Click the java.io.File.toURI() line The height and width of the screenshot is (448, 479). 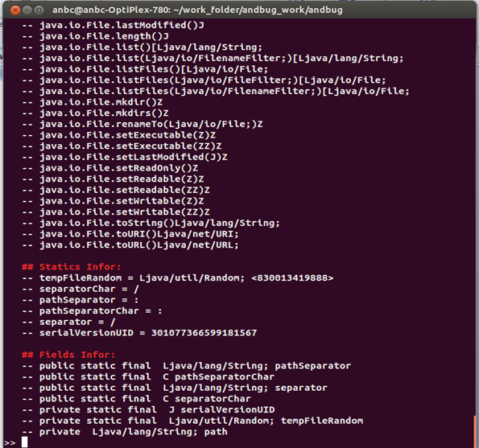click(130, 234)
